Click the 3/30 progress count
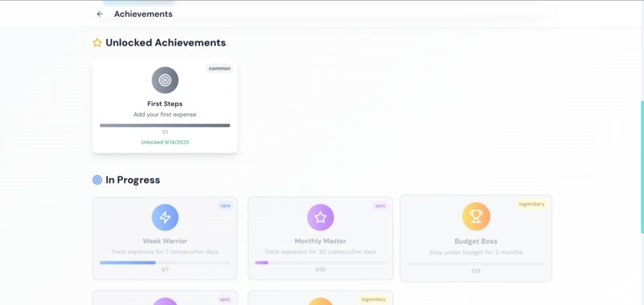Viewport: 644px width, 305px height. (320, 269)
